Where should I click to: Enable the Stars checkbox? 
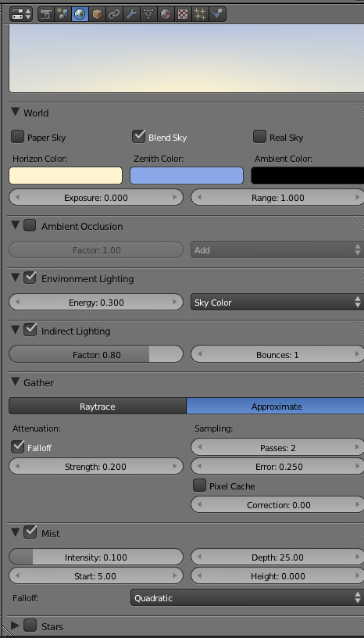[30, 625]
